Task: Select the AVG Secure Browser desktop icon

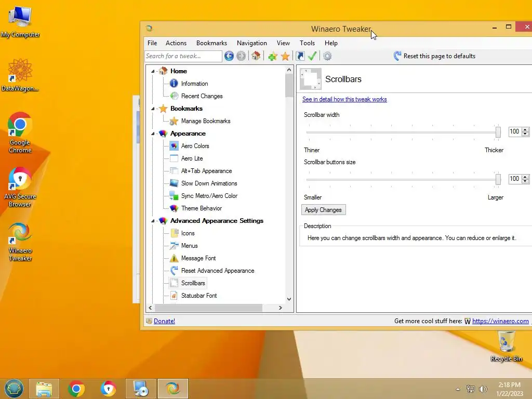Action: click(x=20, y=187)
